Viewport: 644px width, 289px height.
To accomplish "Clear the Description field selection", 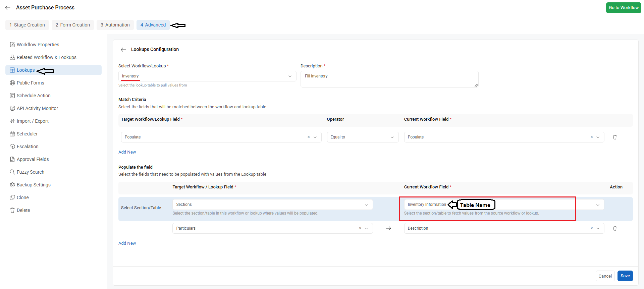I will pos(591,228).
